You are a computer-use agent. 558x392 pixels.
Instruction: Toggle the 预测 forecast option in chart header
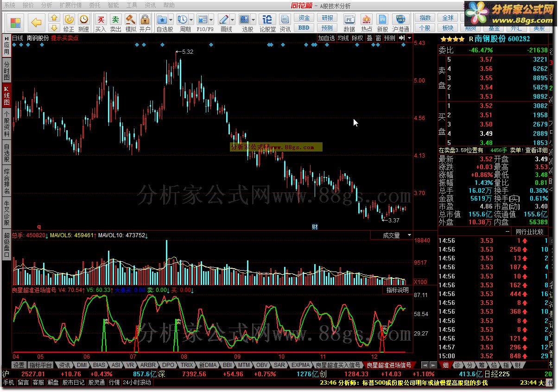(390, 38)
